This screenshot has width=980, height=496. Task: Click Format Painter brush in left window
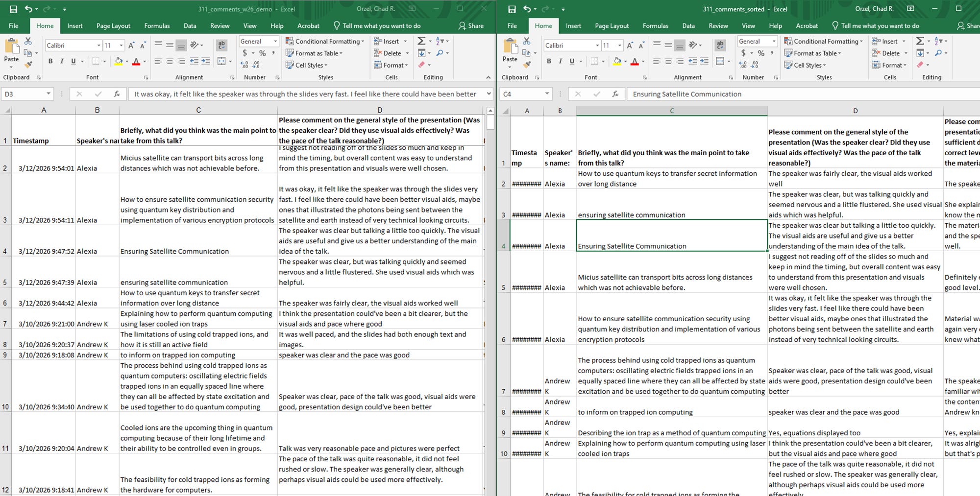(x=28, y=64)
